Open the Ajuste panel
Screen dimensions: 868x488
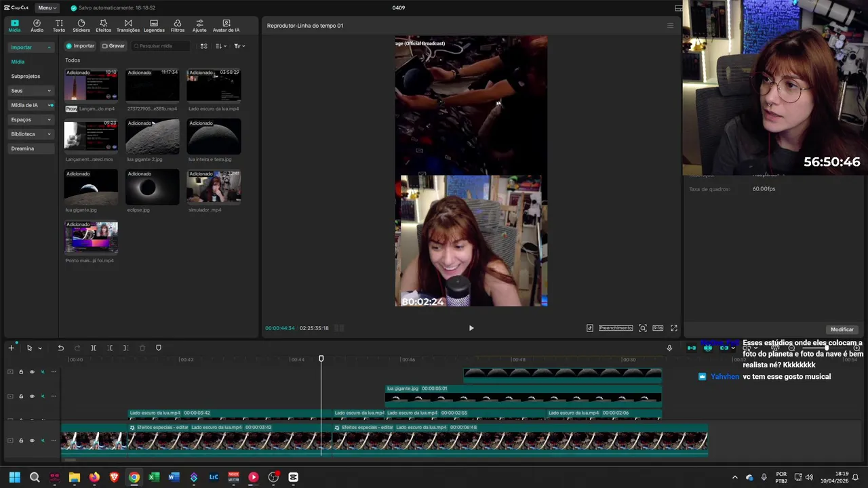pos(199,26)
